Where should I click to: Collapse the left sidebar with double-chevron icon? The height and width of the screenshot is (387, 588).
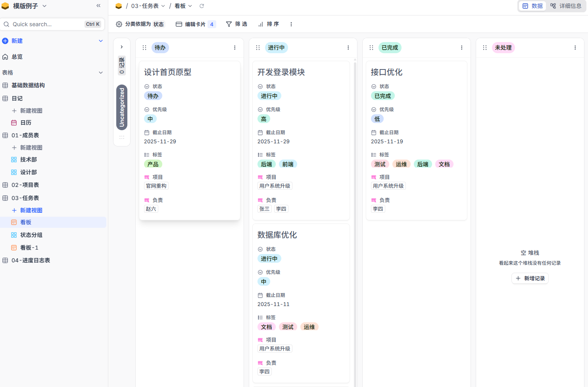(x=98, y=6)
